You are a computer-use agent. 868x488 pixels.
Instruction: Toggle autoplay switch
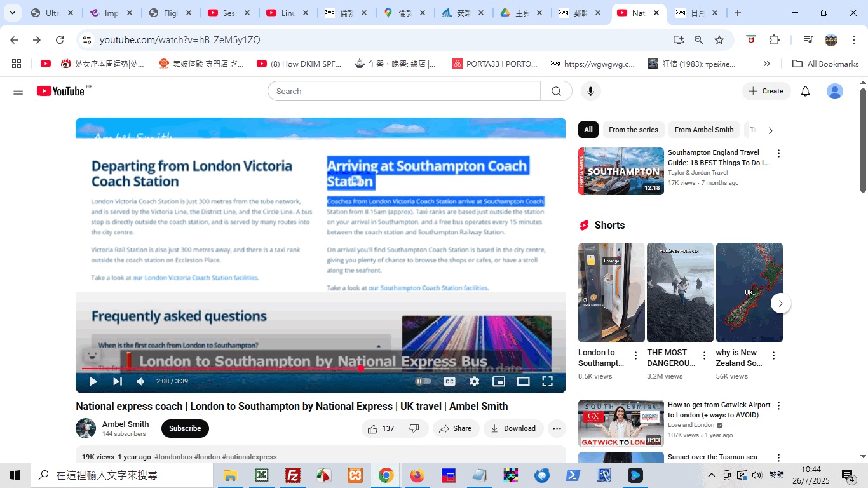point(423,381)
